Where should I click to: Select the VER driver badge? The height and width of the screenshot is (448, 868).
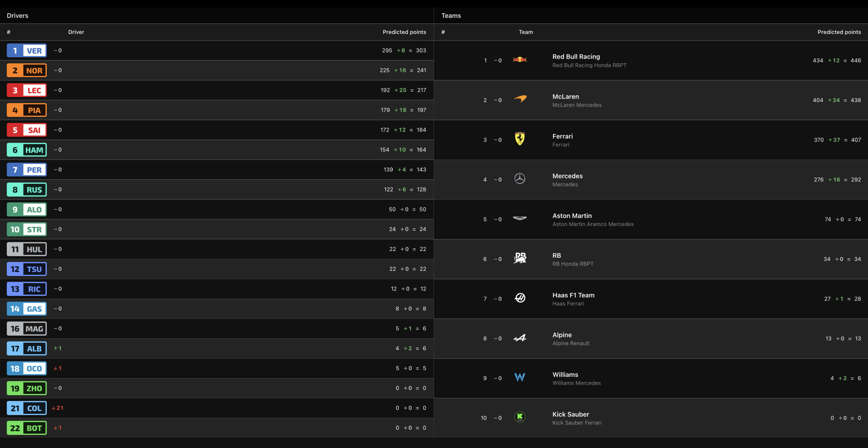pyautogui.click(x=27, y=50)
